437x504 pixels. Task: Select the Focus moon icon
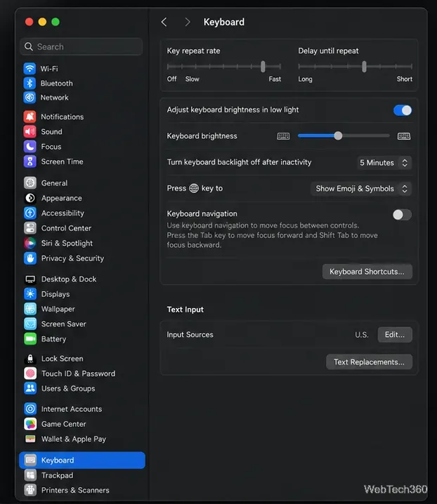(x=30, y=147)
